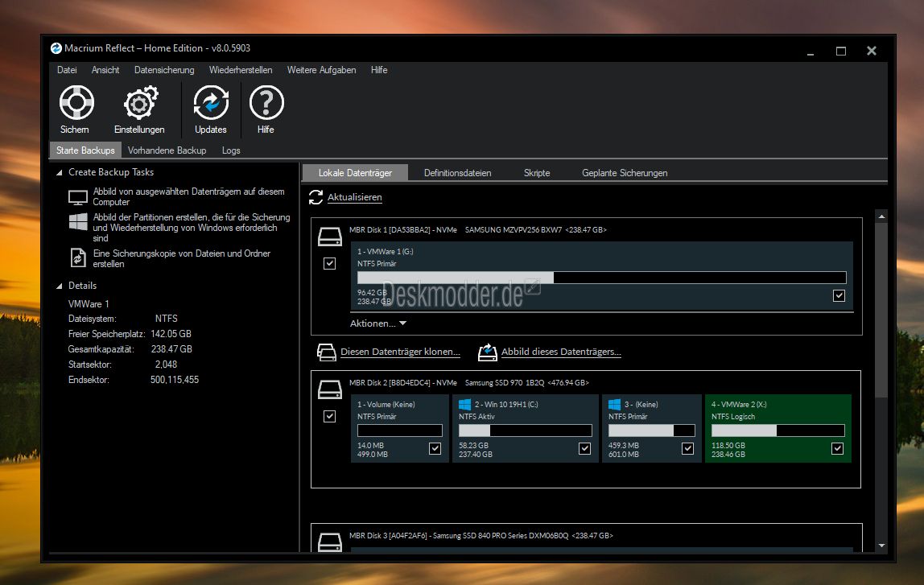Click the MBR Disk 1 drive icon

pos(329,237)
